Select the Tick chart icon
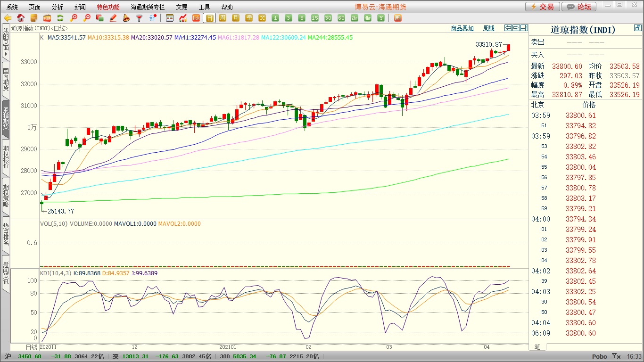Screen dimensions: 644x362 [x=196, y=18]
